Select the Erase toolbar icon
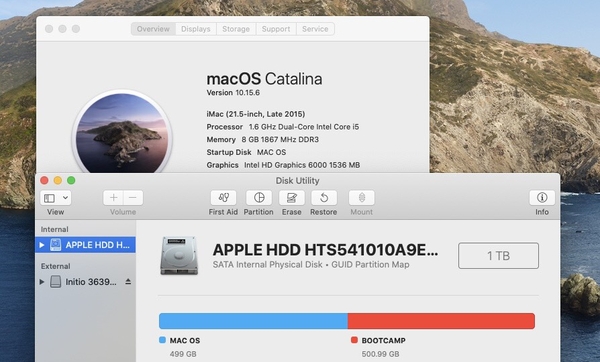This screenshot has height=362, width=600. click(x=292, y=198)
